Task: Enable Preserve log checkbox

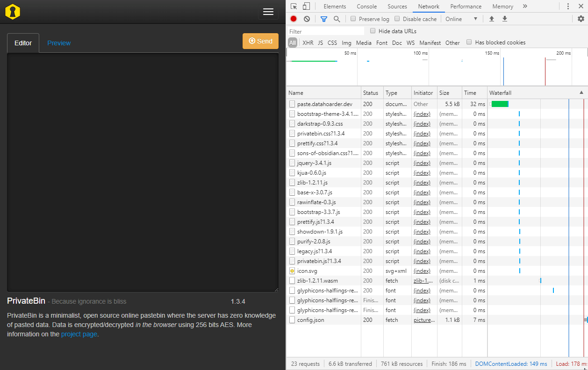Action: pyautogui.click(x=353, y=19)
